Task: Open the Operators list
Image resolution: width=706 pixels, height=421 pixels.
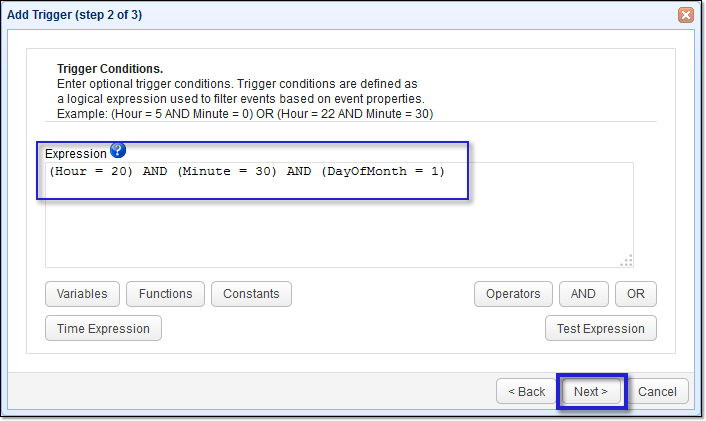Action: (512, 294)
